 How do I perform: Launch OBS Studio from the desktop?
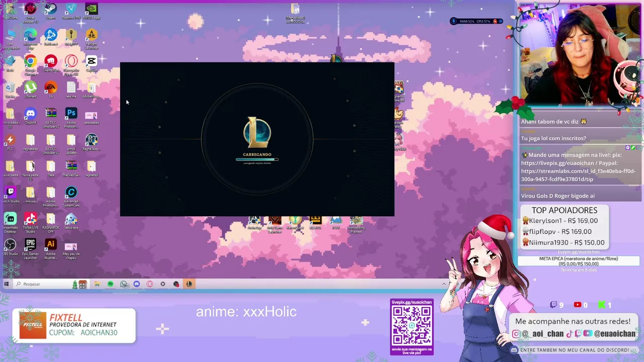(10, 247)
